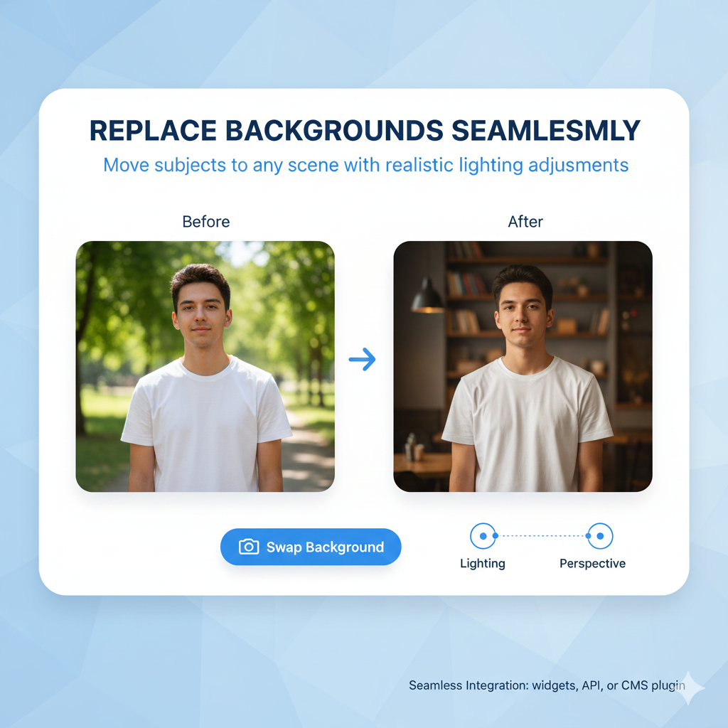Click the small dot right of Lighting circle
This screenshot has height=728, width=728.
[x=496, y=536]
